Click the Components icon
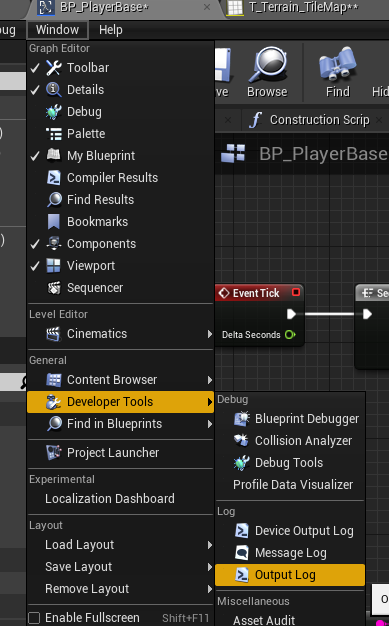Viewport: 389px width, 626px height. coord(54,244)
